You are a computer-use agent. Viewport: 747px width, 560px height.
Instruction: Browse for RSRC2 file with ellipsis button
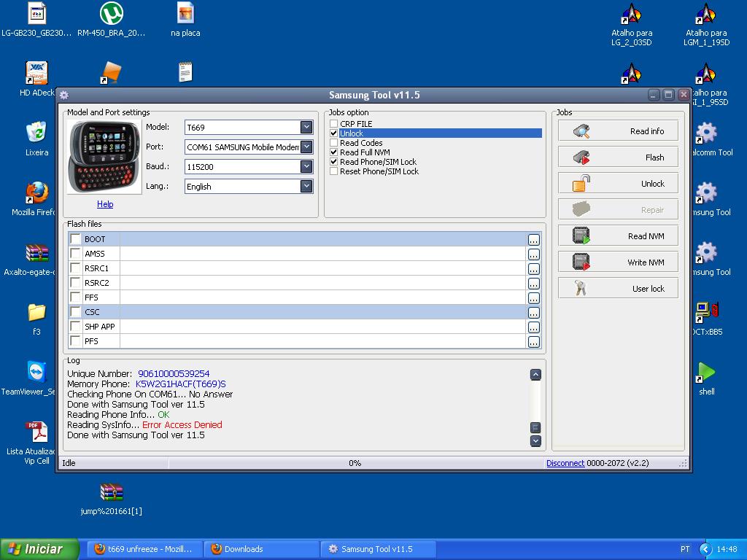533,284
